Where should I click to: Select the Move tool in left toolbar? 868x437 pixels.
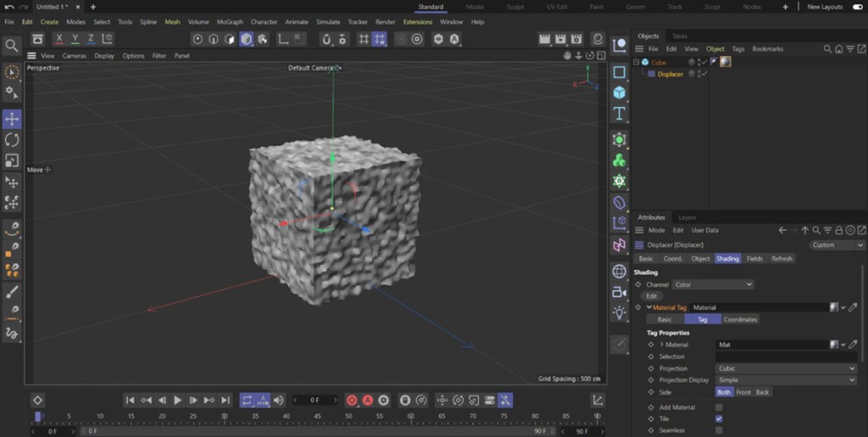12,119
